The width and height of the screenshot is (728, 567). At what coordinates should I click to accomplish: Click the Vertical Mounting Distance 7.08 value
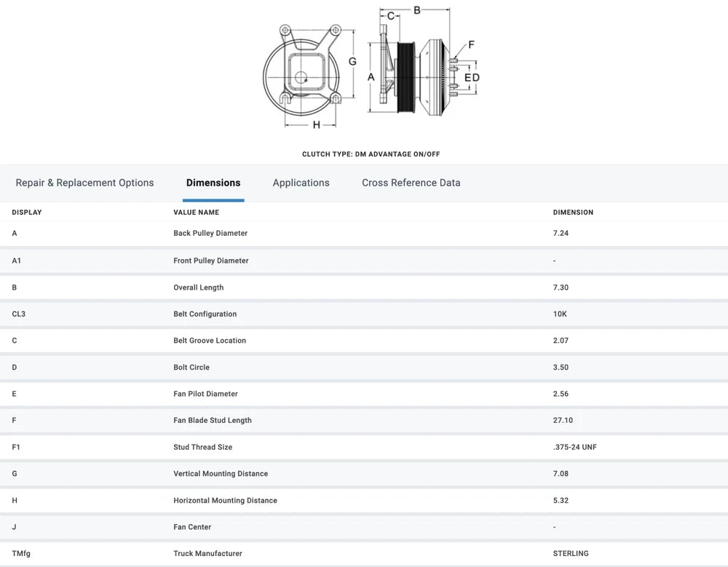tap(561, 474)
